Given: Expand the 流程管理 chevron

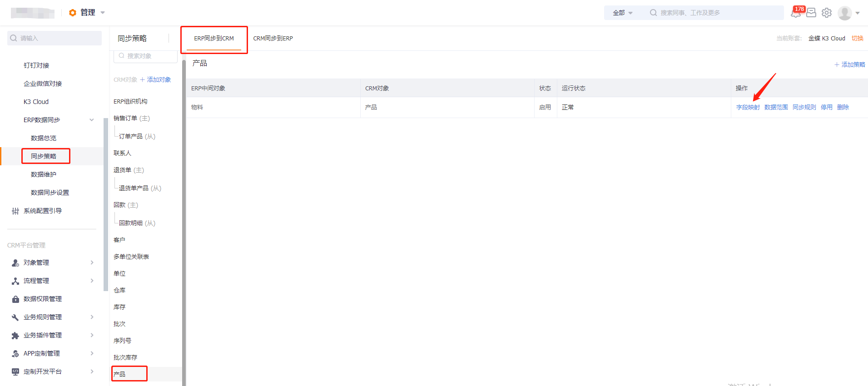Looking at the screenshot, I should pos(92,281).
